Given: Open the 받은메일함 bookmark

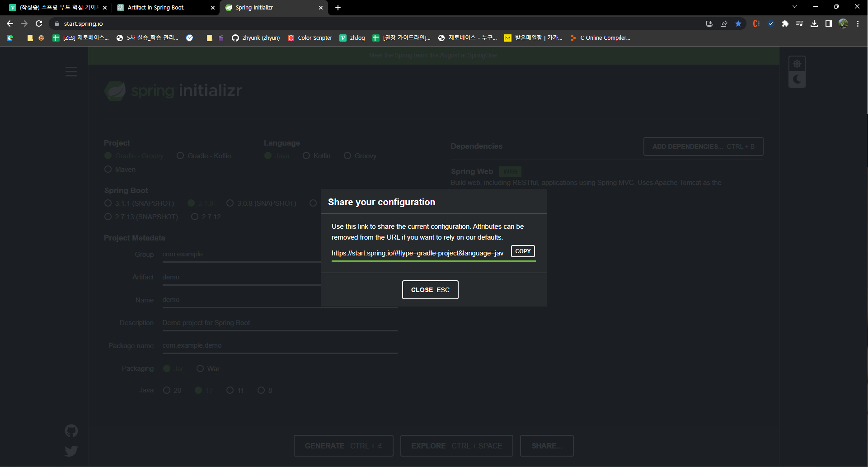Looking at the screenshot, I should [x=533, y=38].
